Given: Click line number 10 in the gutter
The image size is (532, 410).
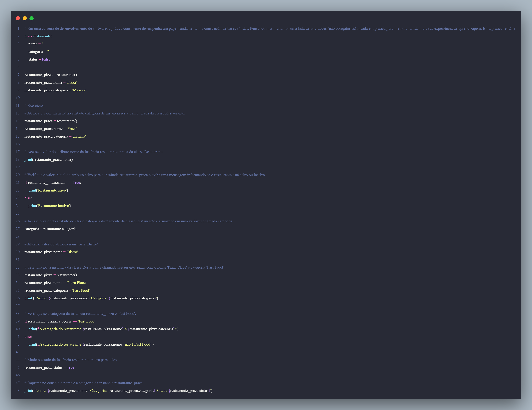Looking at the screenshot, I should tap(18, 98).
